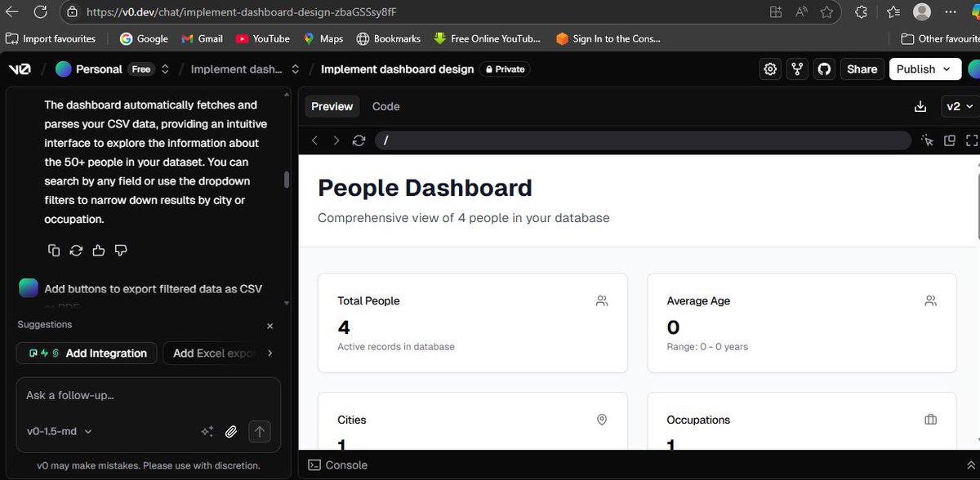The image size is (980, 480).
Task: Refresh the dashboard preview
Action: [359, 140]
